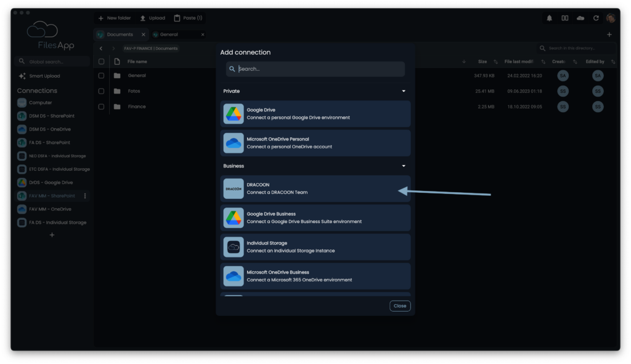
Task: Open cloud status icon in top bar
Action: pos(580,18)
